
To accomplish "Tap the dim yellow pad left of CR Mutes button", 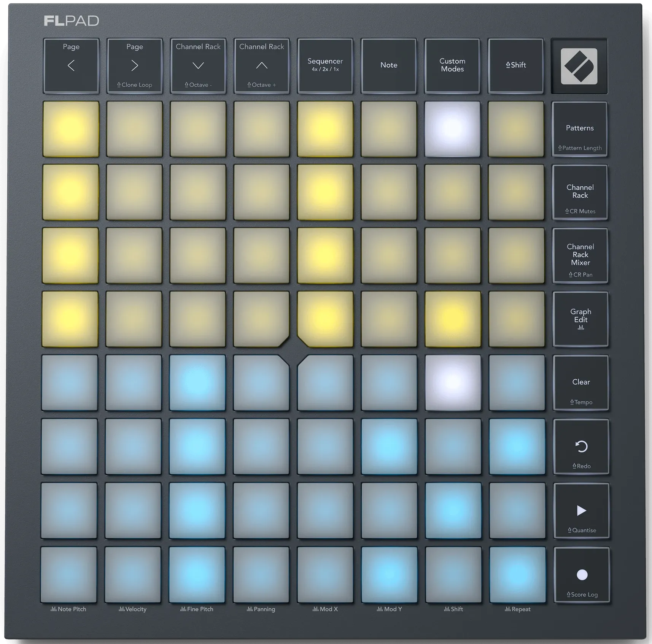I will pyautogui.click(x=516, y=192).
